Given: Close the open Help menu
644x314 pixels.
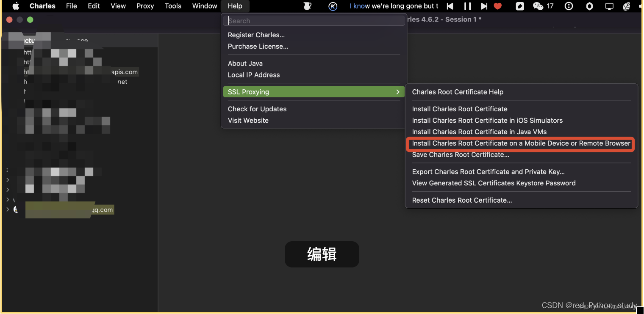Looking at the screenshot, I should [x=235, y=6].
